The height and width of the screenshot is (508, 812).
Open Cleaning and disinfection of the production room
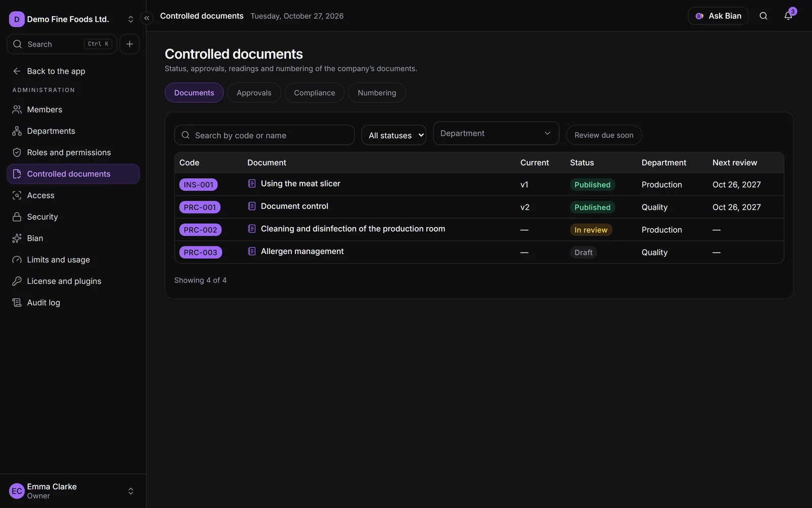coord(353,229)
